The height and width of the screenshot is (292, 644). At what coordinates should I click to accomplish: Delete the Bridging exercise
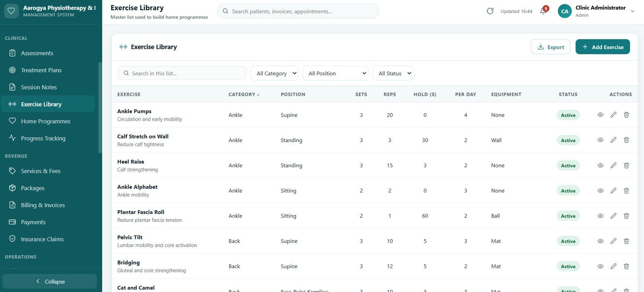point(626,266)
